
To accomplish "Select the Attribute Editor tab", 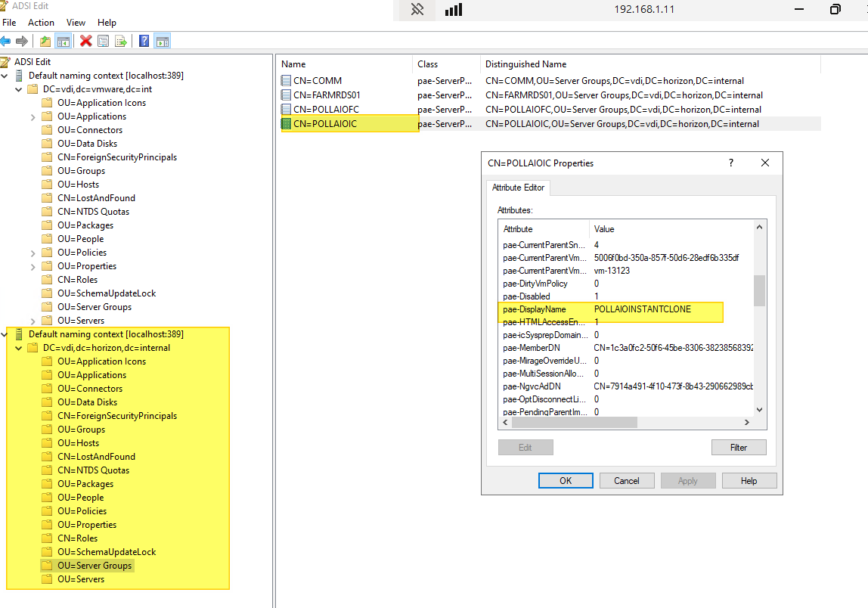I will 518,188.
